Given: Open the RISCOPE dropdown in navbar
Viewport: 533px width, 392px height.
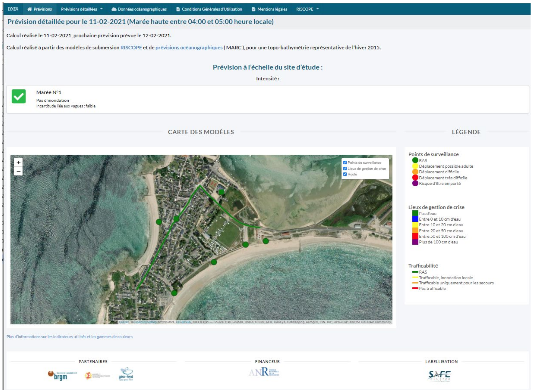Looking at the screenshot, I should click(307, 9).
